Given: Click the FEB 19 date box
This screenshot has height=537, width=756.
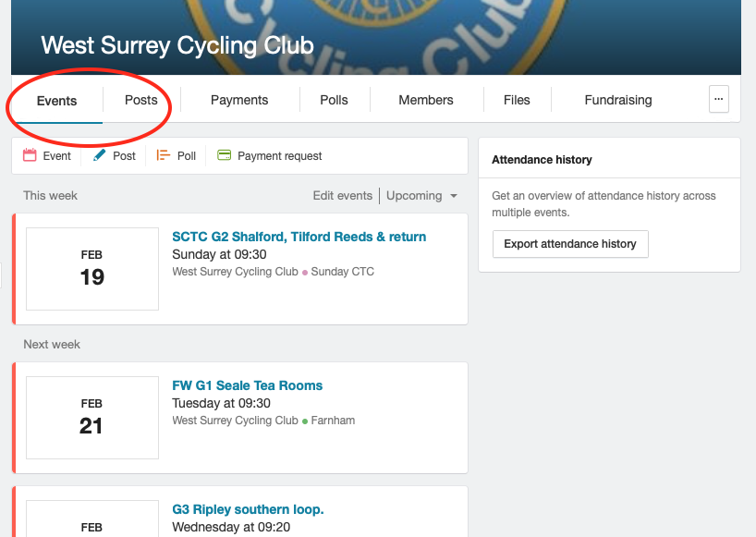Looking at the screenshot, I should tap(92, 269).
